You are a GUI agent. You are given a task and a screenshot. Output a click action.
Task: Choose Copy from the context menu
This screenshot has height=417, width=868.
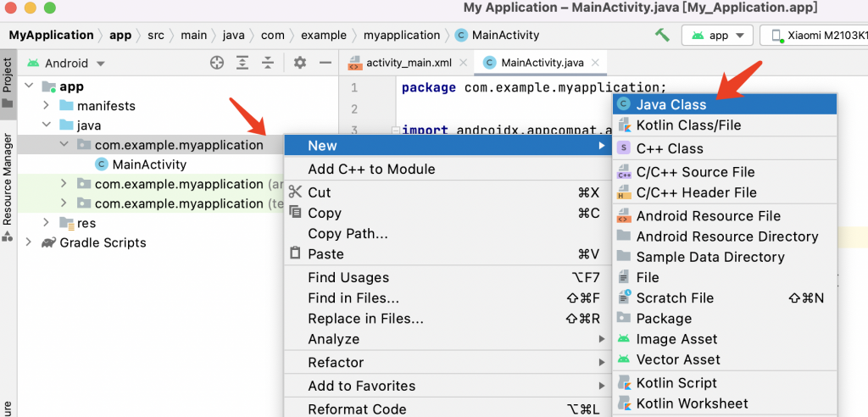tap(448, 214)
